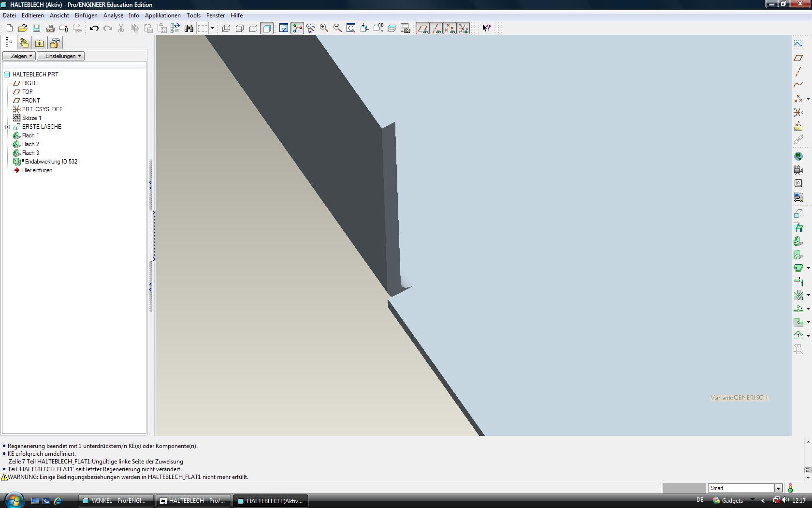Select the Hier einfügen marker
The width and height of the screenshot is (812, 508).
point(37,170)
